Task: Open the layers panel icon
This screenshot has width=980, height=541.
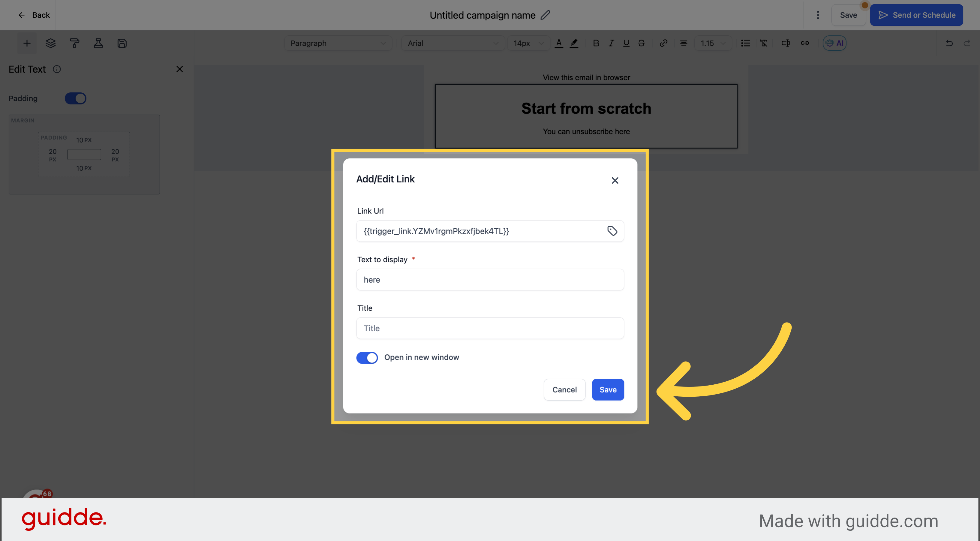Action: (x=51, y=44)
